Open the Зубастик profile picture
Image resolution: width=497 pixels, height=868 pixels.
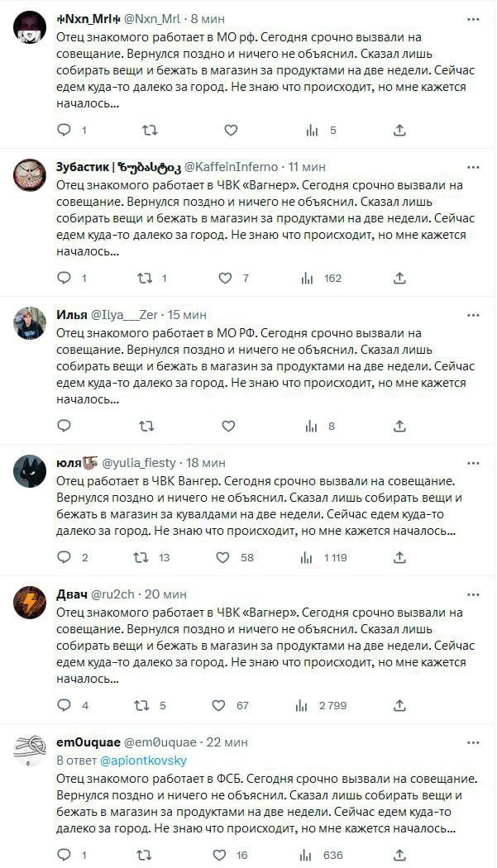(30, 174)
